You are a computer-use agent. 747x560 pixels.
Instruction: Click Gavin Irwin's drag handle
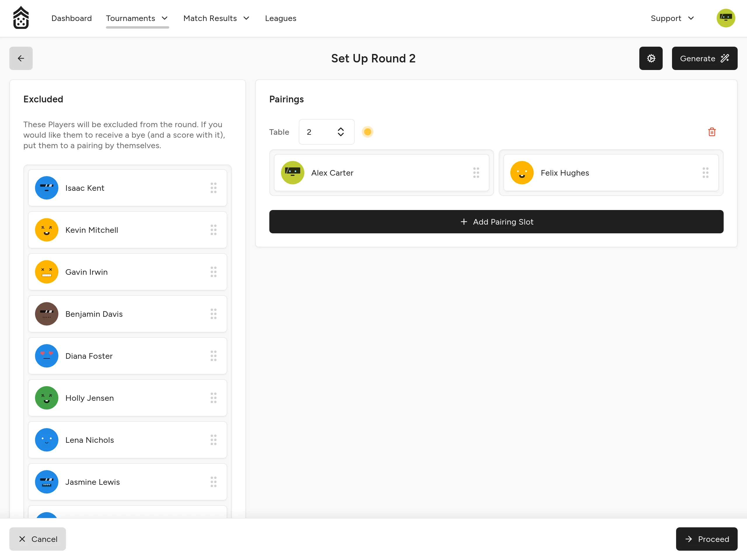(213, 272)
